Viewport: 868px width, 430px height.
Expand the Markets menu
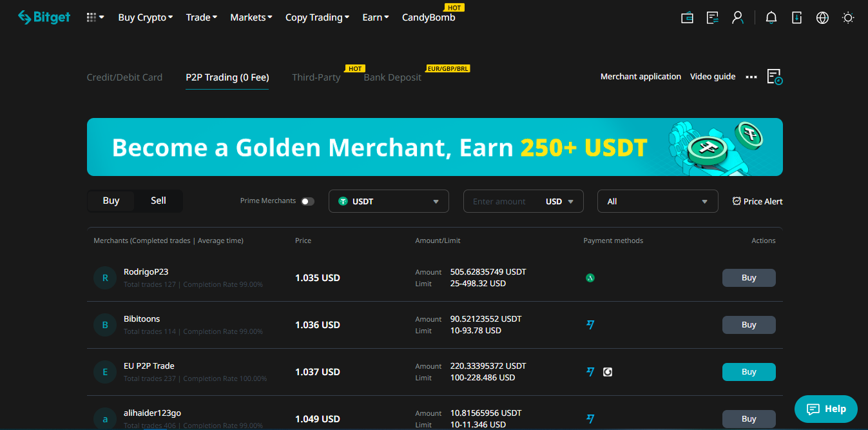tap(251, 17)
